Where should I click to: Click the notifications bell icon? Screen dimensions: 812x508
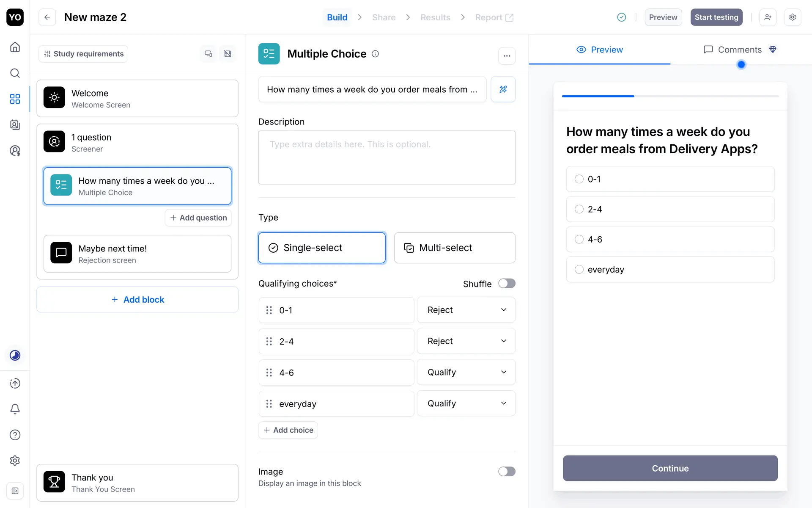coord(15,409)
